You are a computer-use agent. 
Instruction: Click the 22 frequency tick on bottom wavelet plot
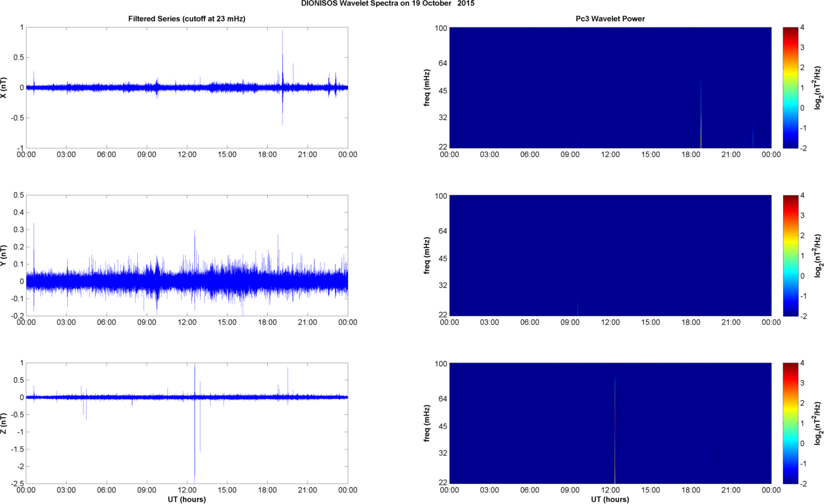coord(442,483)
